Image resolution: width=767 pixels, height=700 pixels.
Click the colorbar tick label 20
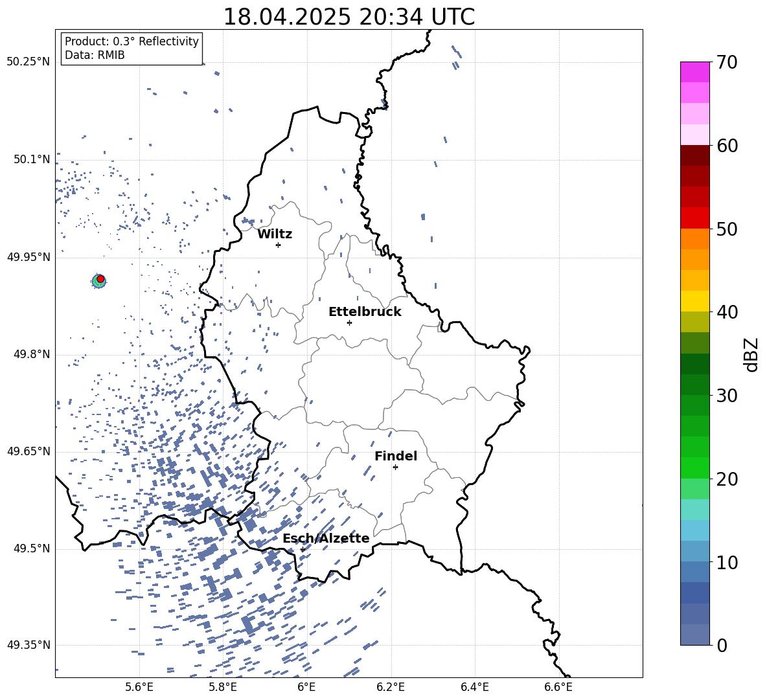pos(727,479)
